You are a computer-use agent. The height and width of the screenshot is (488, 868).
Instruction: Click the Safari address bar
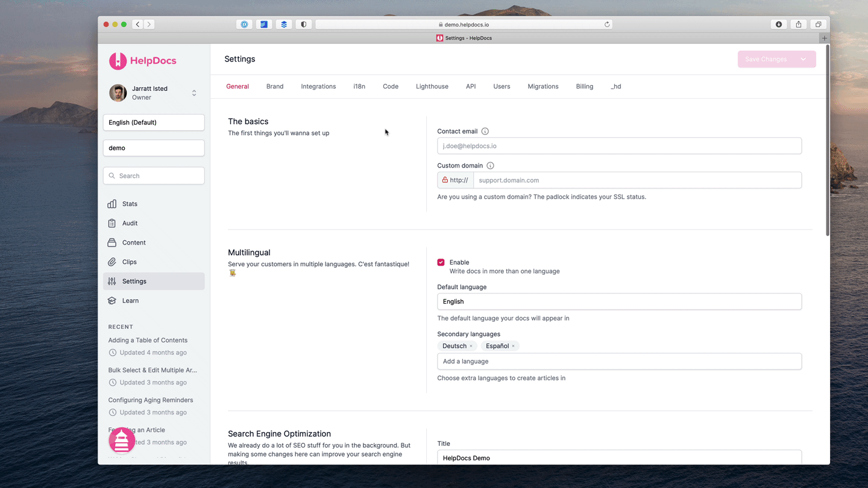pyautogui.click(x=463, y=24)
